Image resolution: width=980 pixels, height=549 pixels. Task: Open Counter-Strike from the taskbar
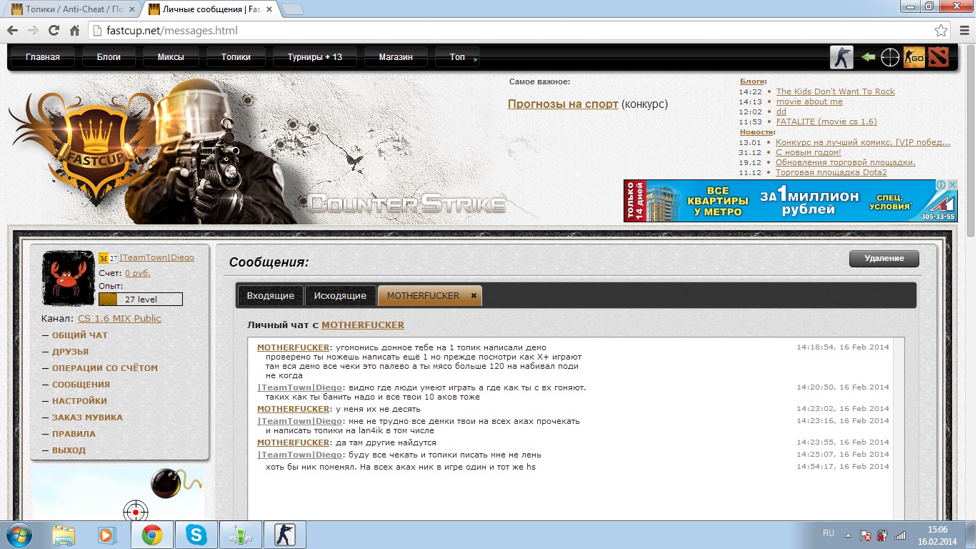point(284,535)
